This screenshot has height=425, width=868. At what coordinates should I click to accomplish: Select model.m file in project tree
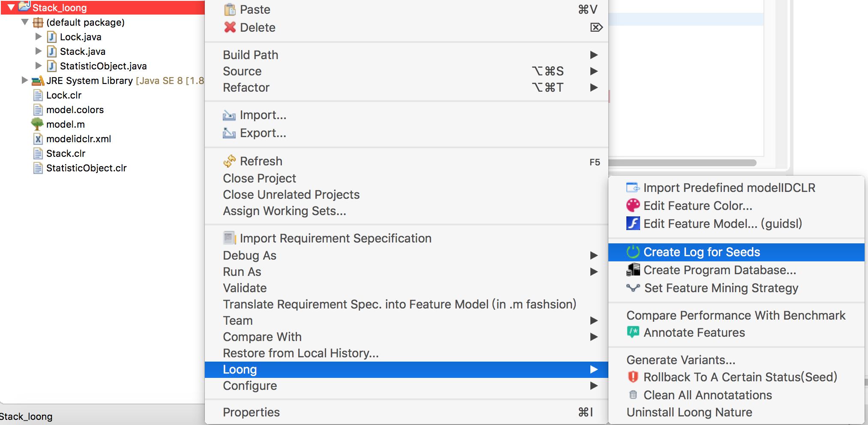point(65,124)
